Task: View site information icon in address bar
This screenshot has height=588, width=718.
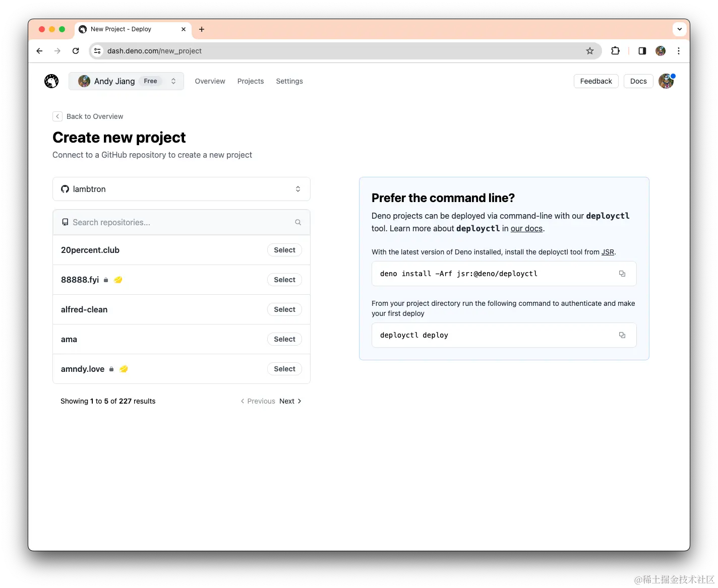Action: tap(98, 51)
